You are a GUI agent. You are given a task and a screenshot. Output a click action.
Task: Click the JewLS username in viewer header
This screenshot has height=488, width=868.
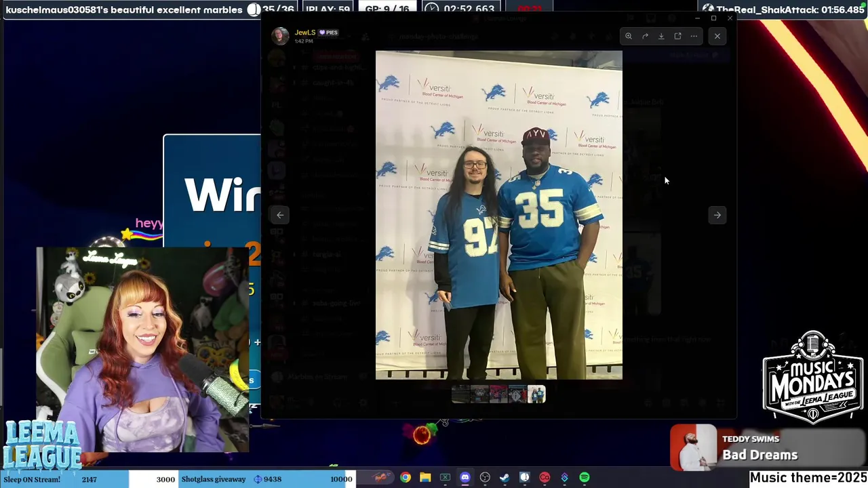(305, 33)
